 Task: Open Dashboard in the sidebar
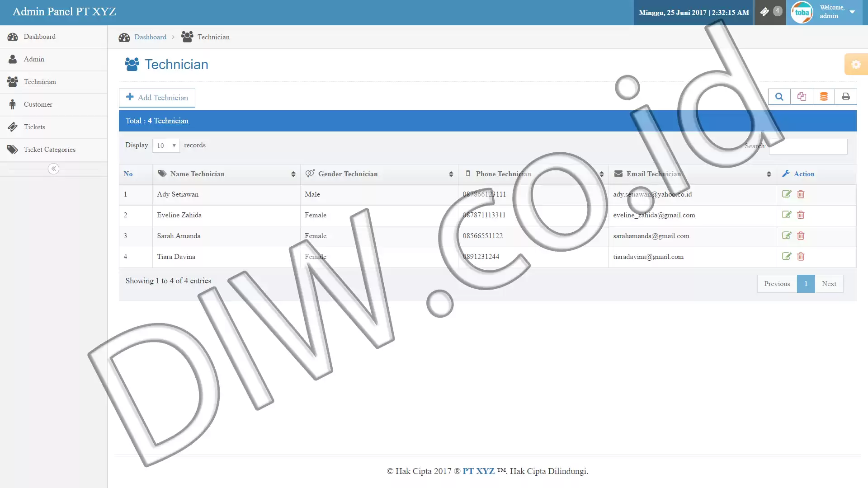pos(53,37)
